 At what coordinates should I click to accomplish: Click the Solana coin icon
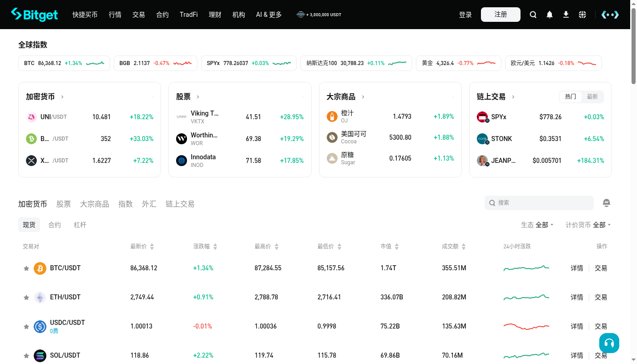coord(40,355)
